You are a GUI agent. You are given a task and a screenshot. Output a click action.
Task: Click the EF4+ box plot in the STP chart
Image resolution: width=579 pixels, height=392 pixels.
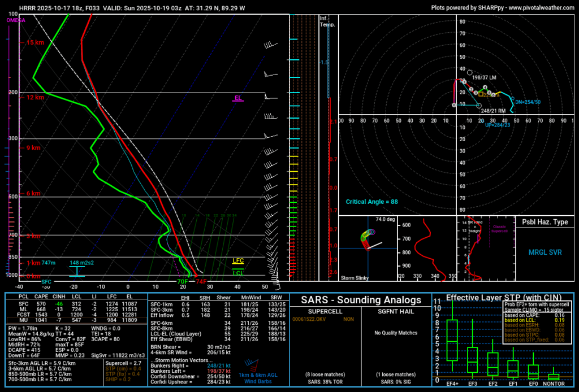pyautogui.click(x=452, y=340)
